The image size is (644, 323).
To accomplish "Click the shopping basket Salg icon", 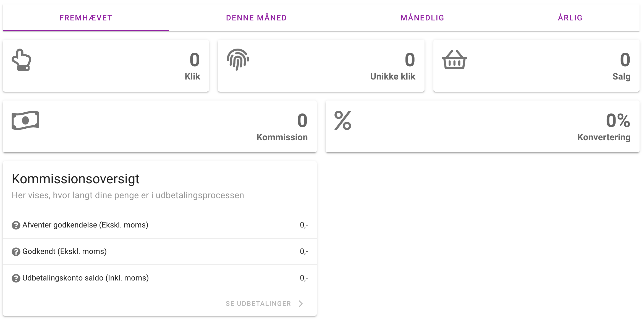I will (x=454, y=60).
